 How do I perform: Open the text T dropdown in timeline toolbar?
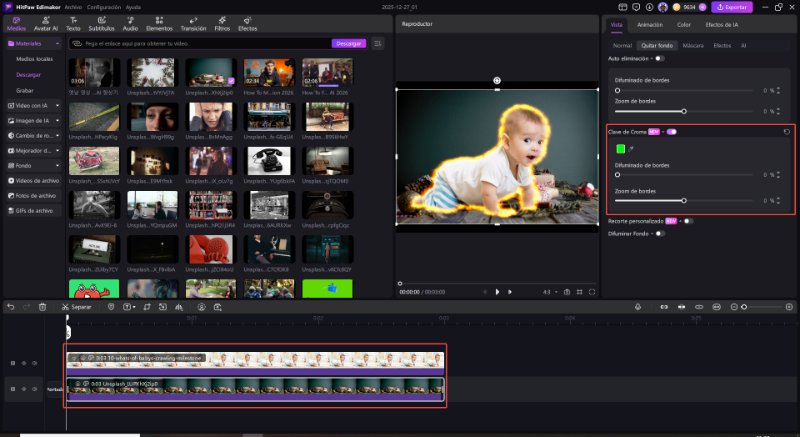click(129, 307)
